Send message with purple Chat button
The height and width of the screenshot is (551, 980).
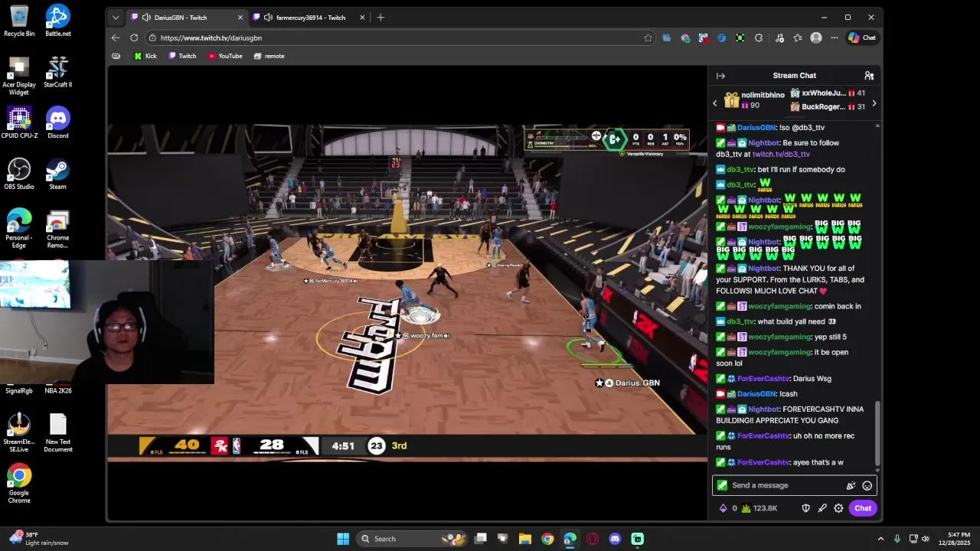[863, 508]
